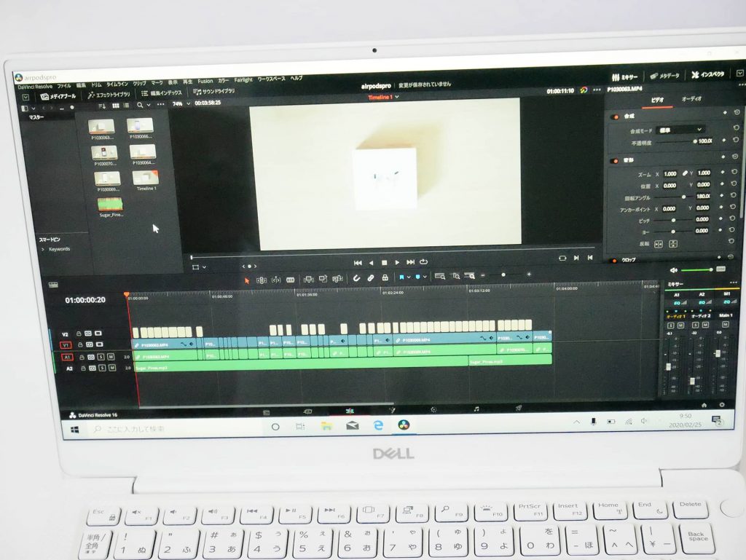The image size is (746, 560).
Task: Open the marker color dropdown arrow
Action: coord(425,276)
